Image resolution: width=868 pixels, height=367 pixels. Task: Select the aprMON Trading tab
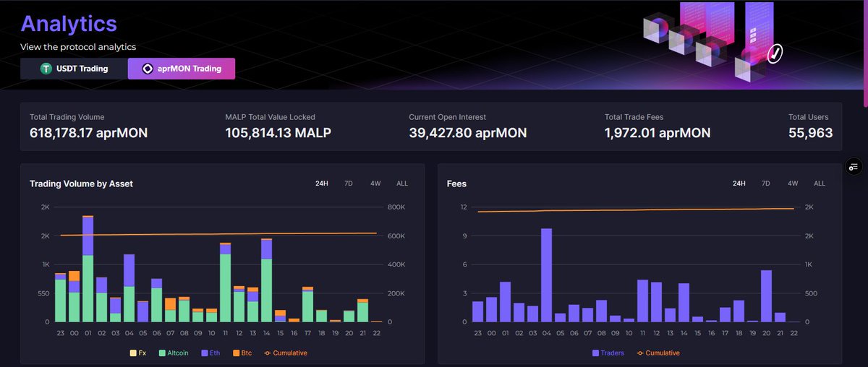tap(182, 69)
